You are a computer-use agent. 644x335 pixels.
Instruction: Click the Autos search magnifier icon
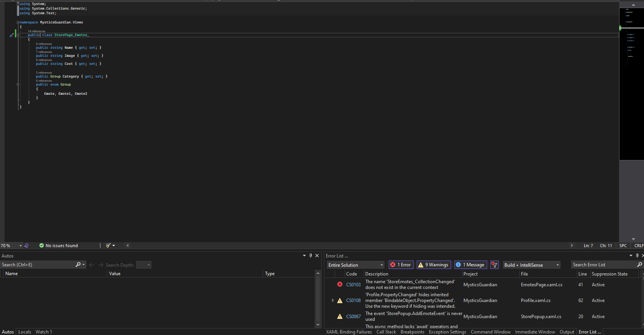[x=78, y=265]
